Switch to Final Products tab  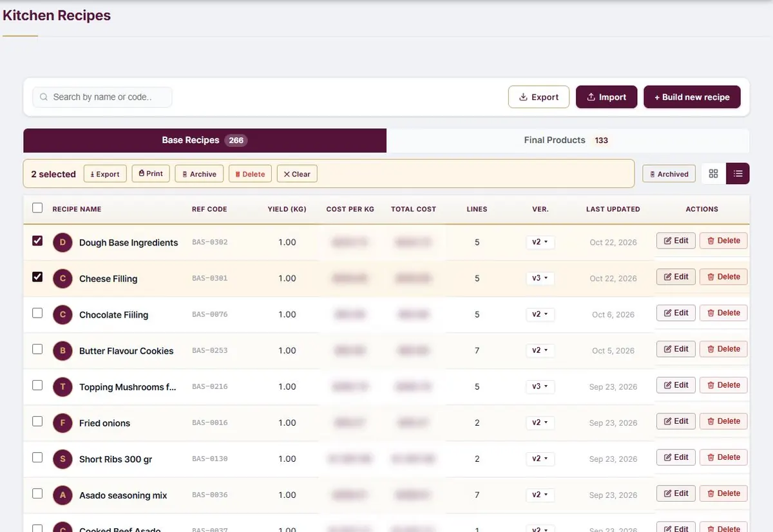[568, 140]
